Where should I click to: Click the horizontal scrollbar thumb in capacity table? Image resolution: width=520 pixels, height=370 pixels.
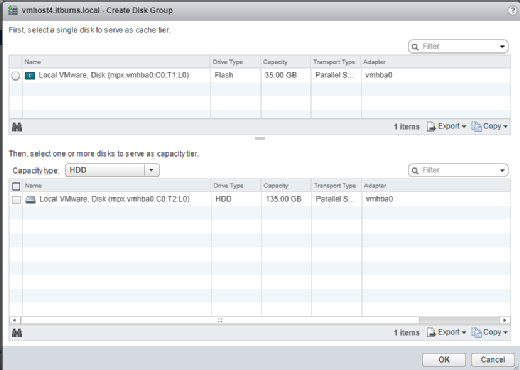[220, 320]
